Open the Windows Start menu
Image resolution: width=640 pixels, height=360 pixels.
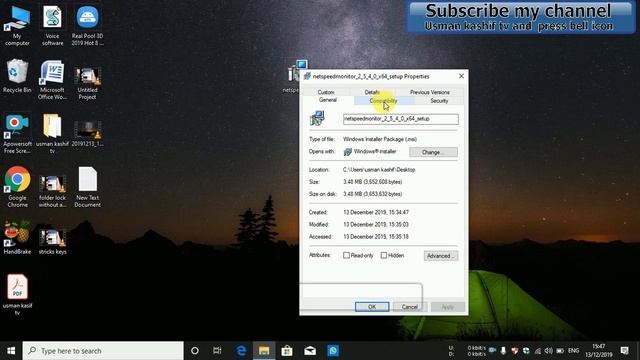click(11, 351)
